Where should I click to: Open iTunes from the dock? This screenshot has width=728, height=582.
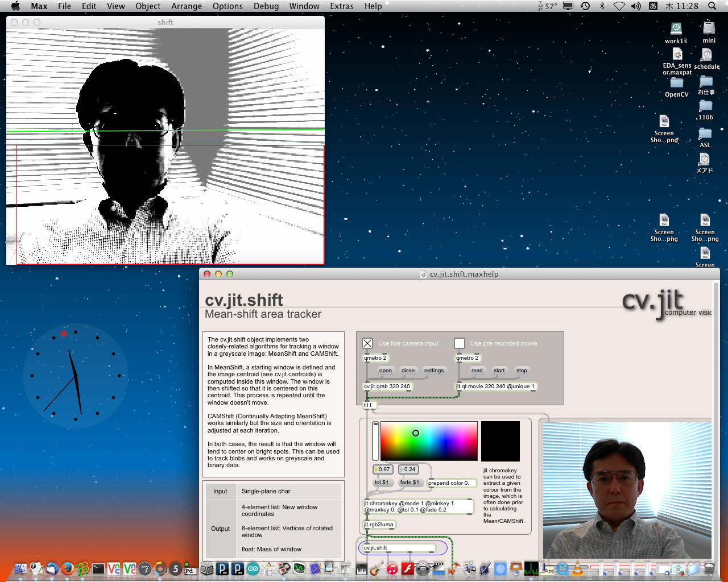(392, 568)
